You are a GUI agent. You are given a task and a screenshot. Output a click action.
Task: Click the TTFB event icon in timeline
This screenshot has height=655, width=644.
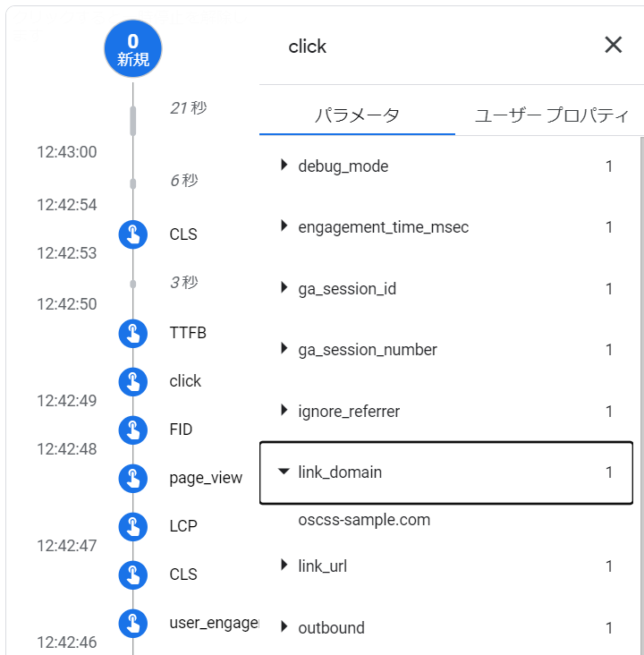[x=132, y=333]
